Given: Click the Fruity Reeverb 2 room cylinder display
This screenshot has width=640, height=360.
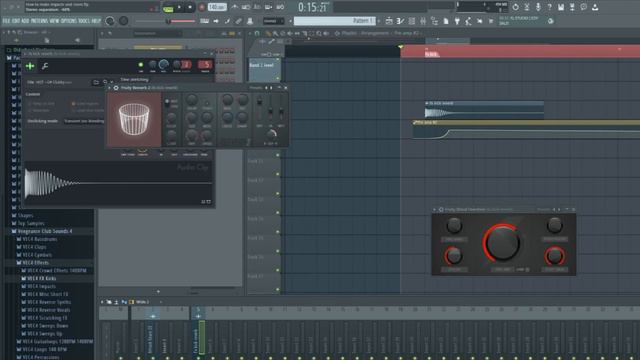Looking at the screenshot, I should tap(134, 119).
